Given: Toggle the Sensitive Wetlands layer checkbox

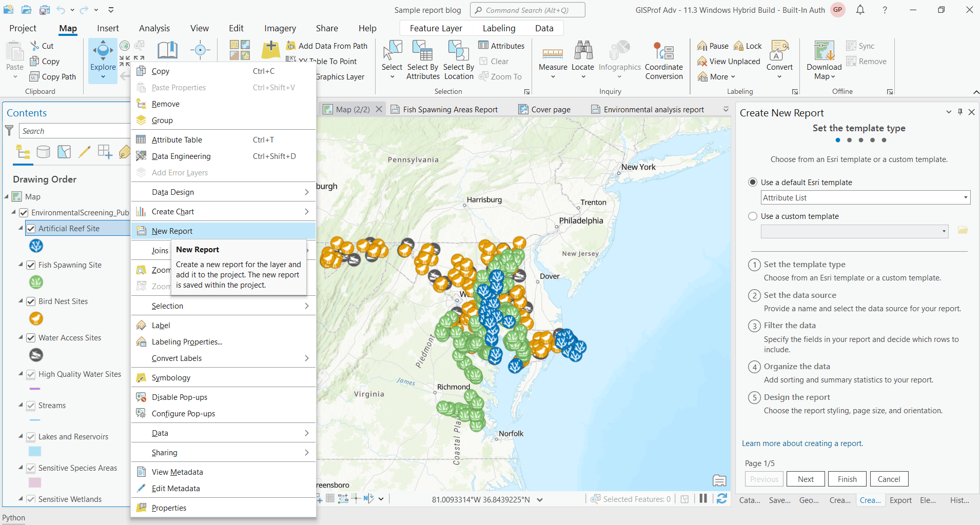Looking at the screenshot, I should (x=31, y=499).
